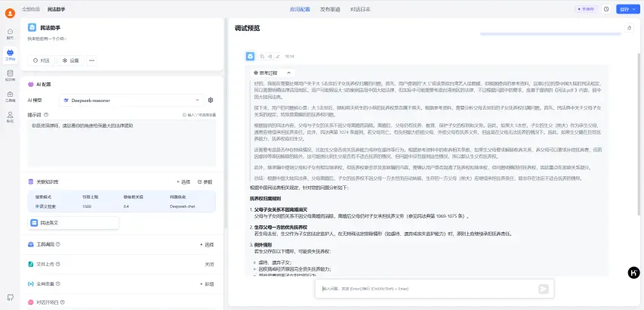Open the more options ellipsis button
Viewport: 644px width, 310px height.
coord(91,60)
